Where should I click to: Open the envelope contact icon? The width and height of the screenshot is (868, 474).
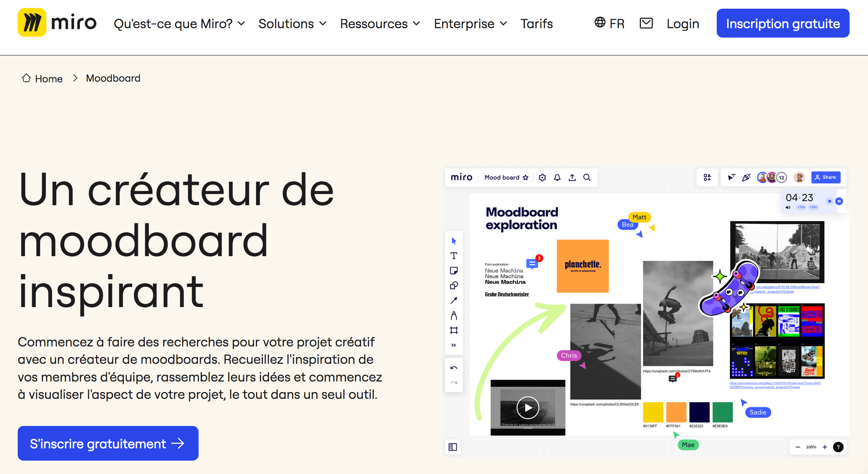[x=646, y=23]
